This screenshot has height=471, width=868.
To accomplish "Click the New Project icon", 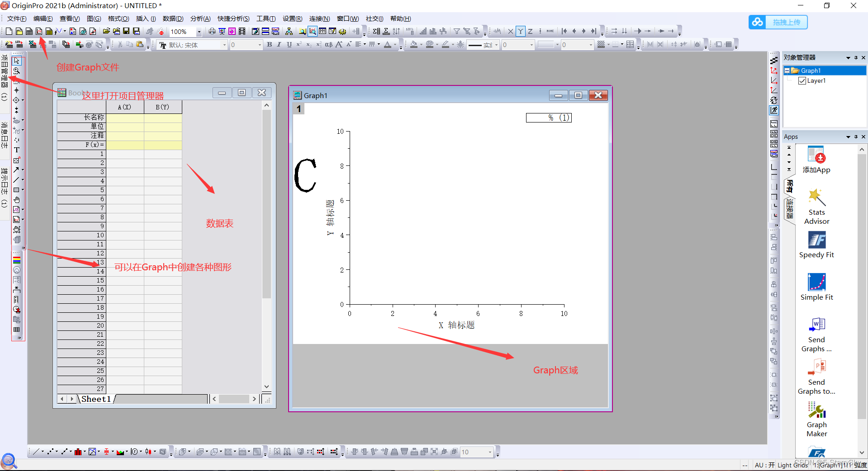I will (x=9, y=31).
